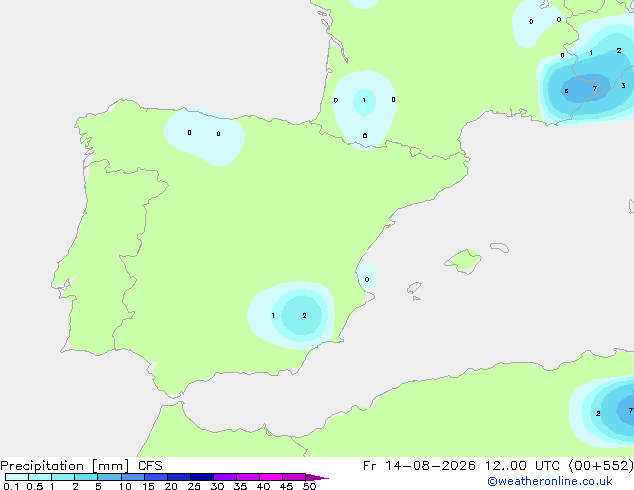Click the 35–40 mm legend color swatch
This screenshot has width=634, height=490.
248,477
